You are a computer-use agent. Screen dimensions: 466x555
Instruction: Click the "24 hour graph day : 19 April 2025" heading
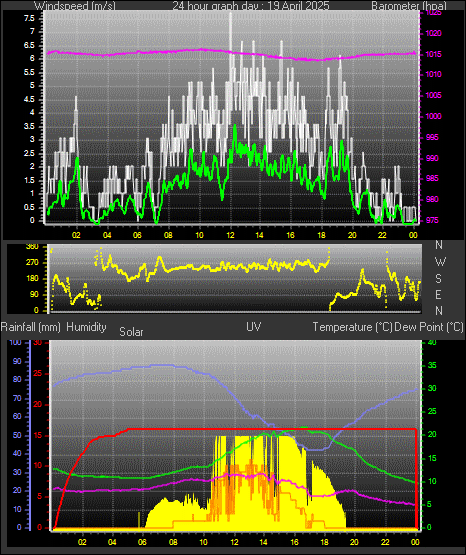pos(251,6)
